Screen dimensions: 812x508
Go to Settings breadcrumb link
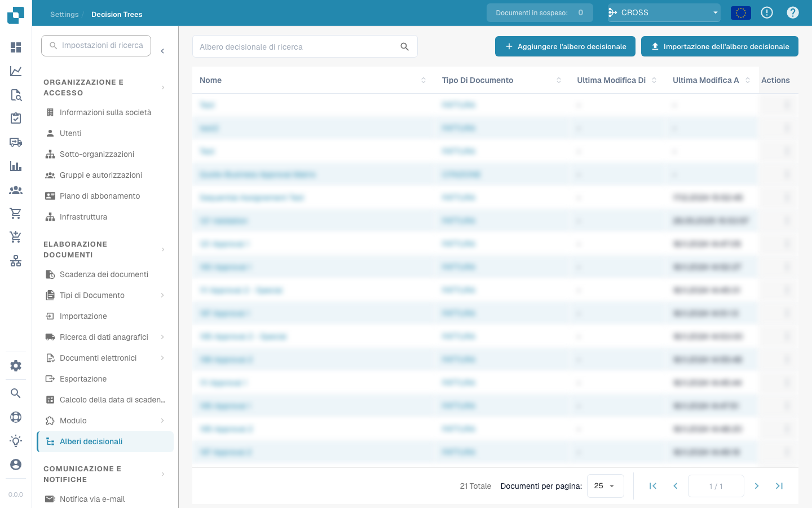coord(64,14)
